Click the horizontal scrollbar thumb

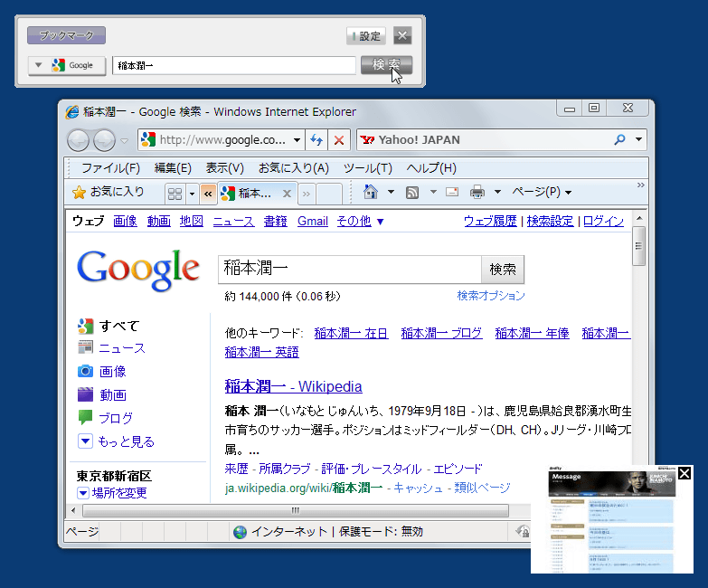tap(296, 511)
